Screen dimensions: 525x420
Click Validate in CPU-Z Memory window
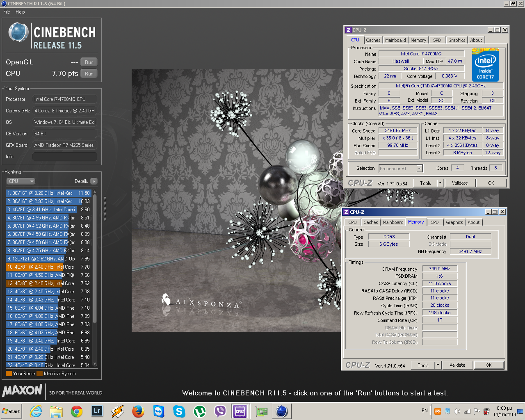(x=457, y=365)
